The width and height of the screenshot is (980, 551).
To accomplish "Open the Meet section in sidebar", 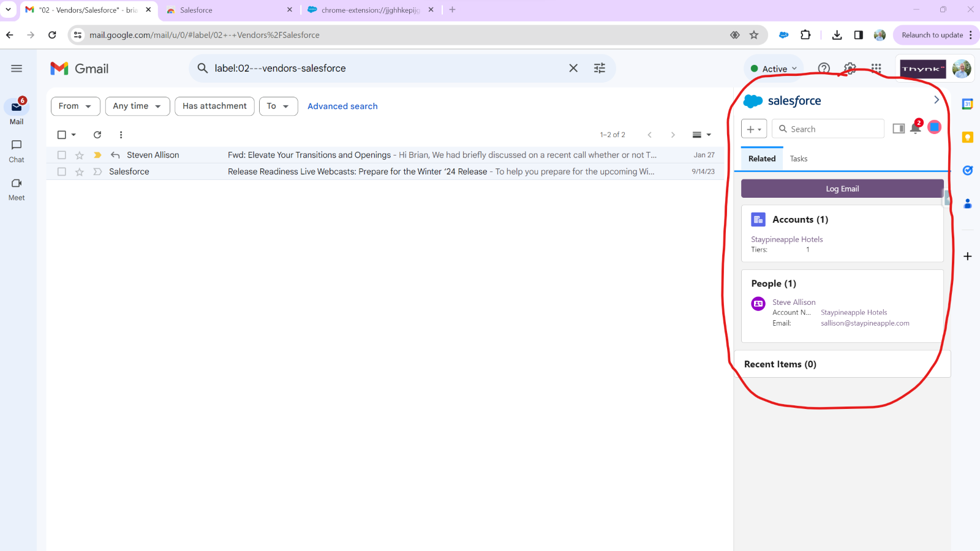I will [x=17, y=189].
